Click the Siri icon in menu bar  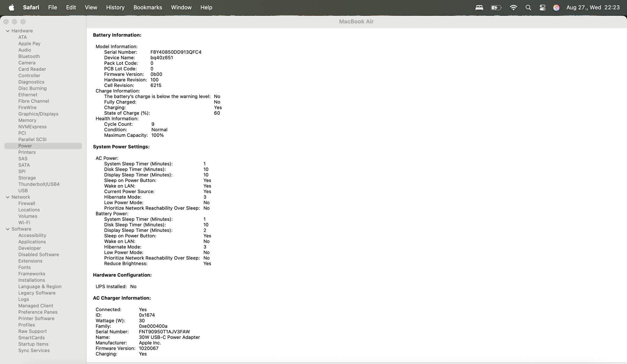pyautogui.click(x=556, y=7)
